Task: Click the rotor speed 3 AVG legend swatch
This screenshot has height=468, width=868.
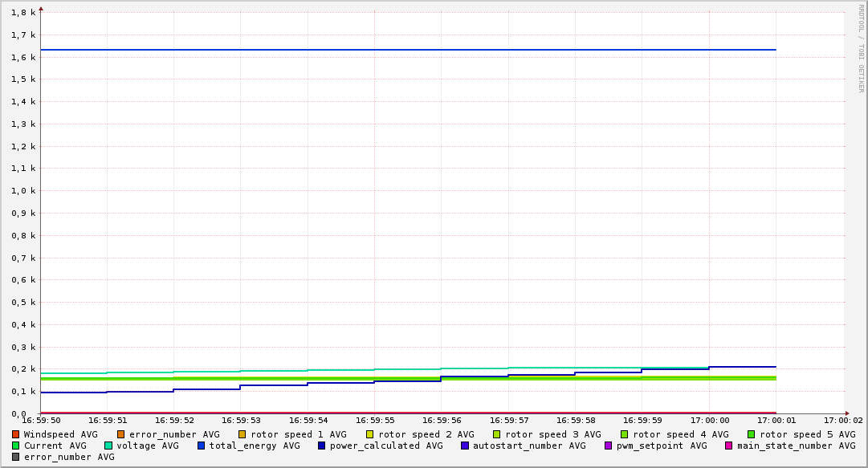Action: coord(497,434)
